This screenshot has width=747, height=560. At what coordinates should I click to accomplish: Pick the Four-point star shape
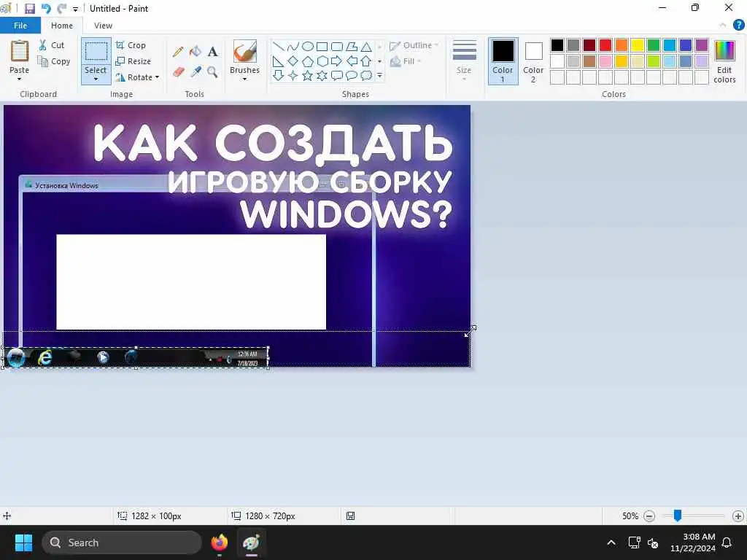coord(293,75)
